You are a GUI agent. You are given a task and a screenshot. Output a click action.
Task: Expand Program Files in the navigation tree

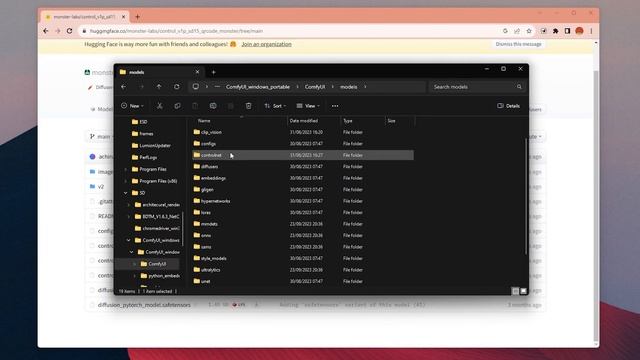(126, 169)
